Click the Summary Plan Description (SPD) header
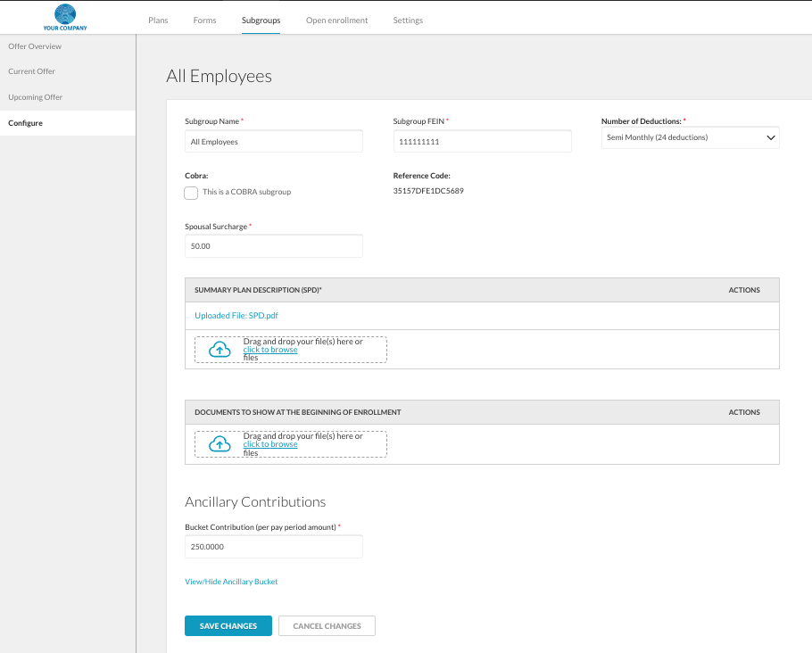 (x=258, y=290)
